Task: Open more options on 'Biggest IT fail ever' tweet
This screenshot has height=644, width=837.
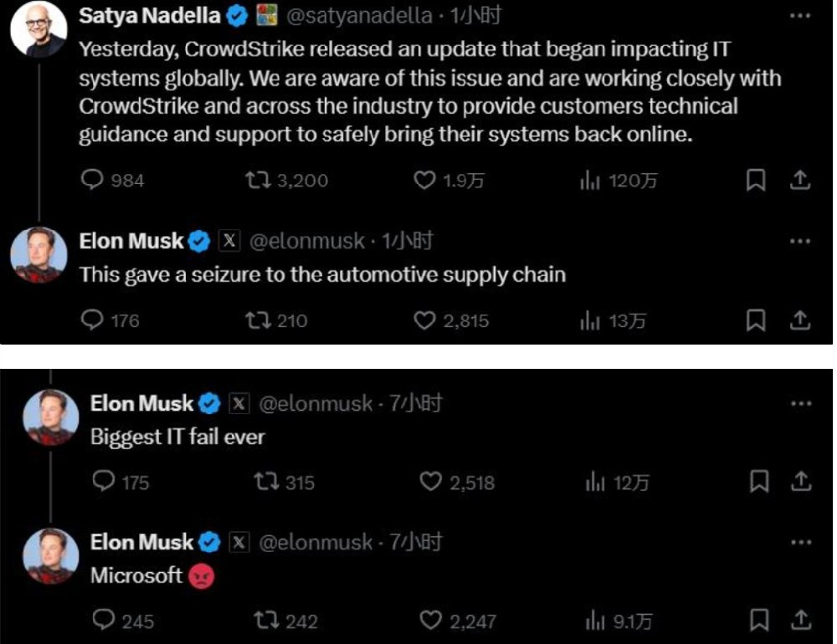Action: 801,404
